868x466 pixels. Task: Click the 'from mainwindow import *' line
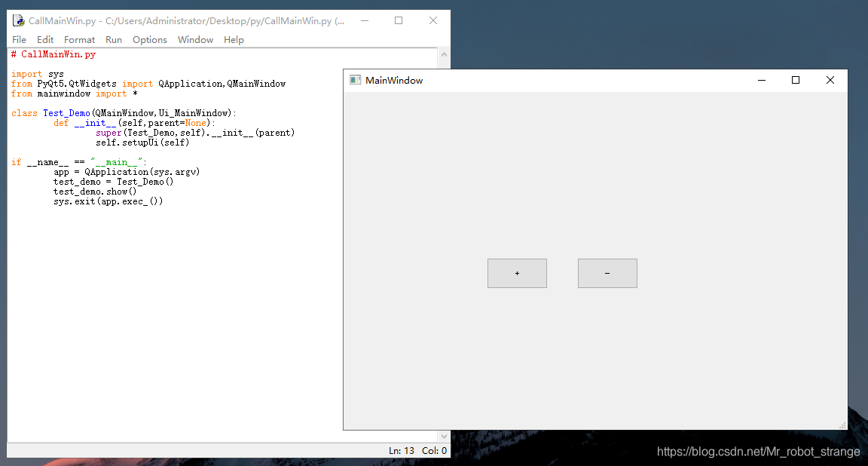[x=74, y=94]
